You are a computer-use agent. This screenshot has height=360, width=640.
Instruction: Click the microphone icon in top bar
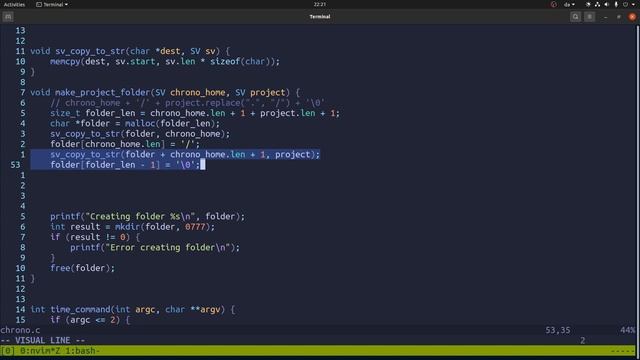[x=616, y=4]
